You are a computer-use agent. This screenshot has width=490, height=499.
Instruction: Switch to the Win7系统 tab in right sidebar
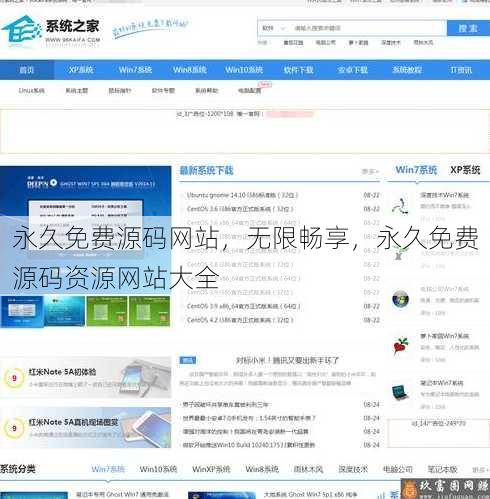(416, 170)
